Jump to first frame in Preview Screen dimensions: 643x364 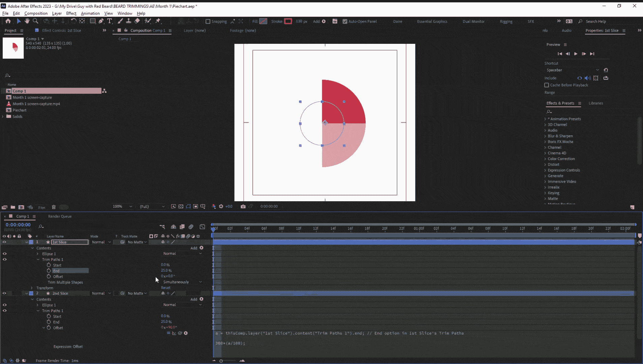[x=559, y=54]
